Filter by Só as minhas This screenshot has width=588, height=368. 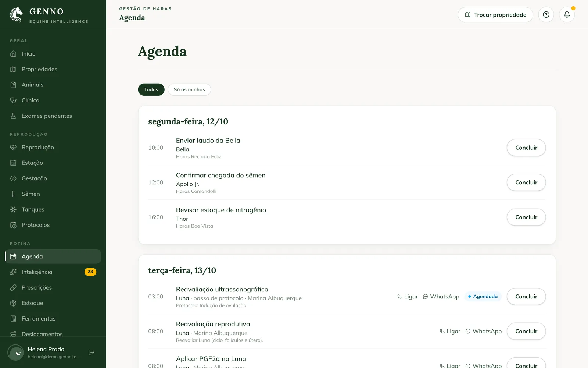coord(189,89)
